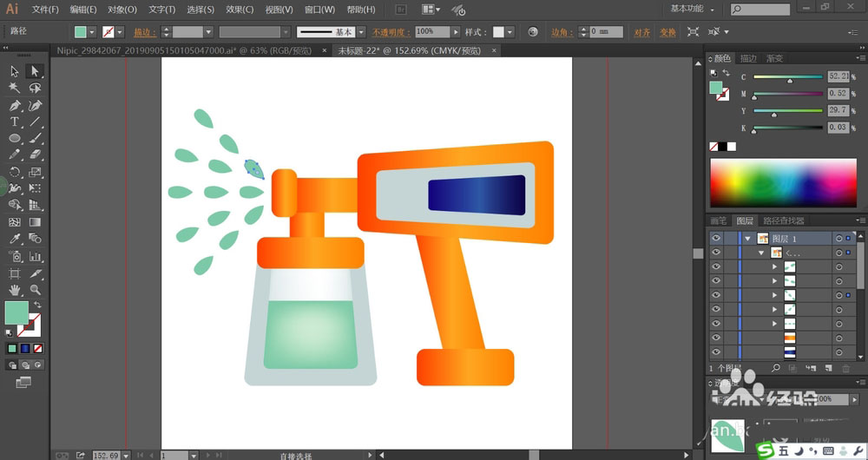Viewport: 868px width, 460px height.
Task: Enable Draw Behind mode
Action: (25, 365)
